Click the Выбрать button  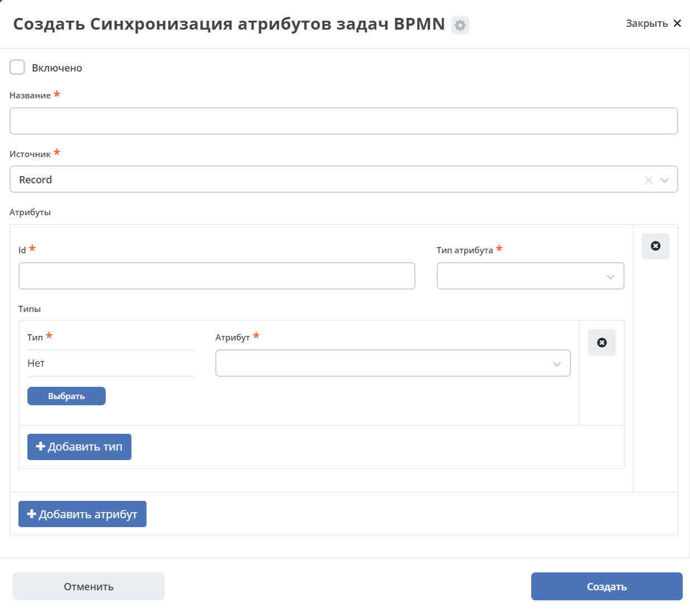coord(67,396)
